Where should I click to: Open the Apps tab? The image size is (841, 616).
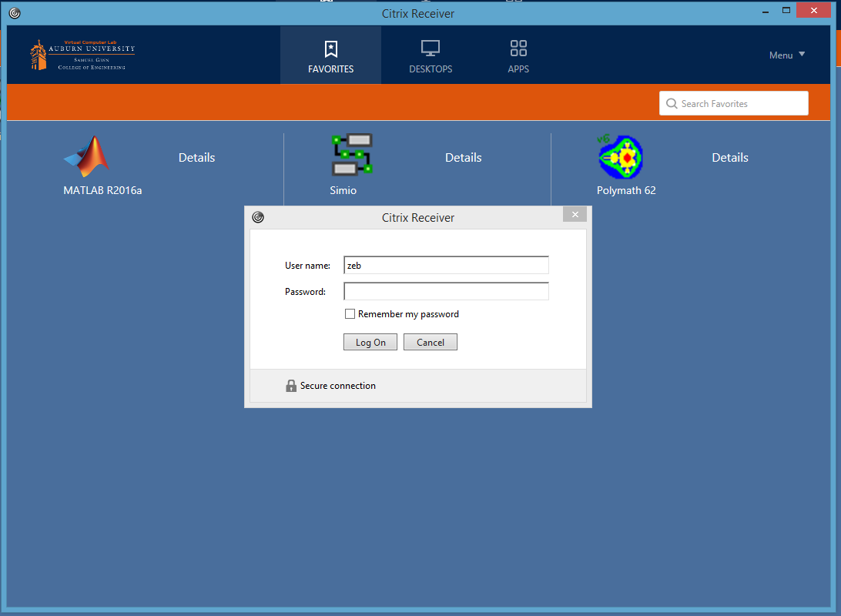[518, 56]
